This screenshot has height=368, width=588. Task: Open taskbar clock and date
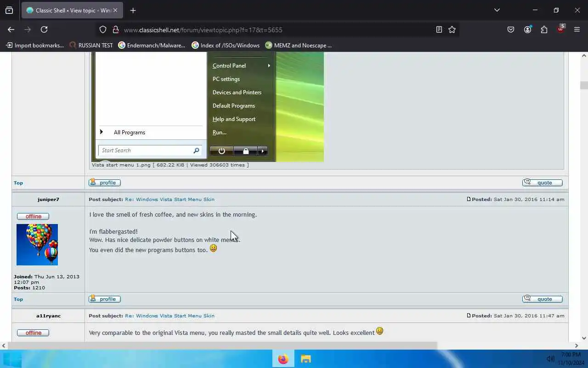click(x=571, y=359)
